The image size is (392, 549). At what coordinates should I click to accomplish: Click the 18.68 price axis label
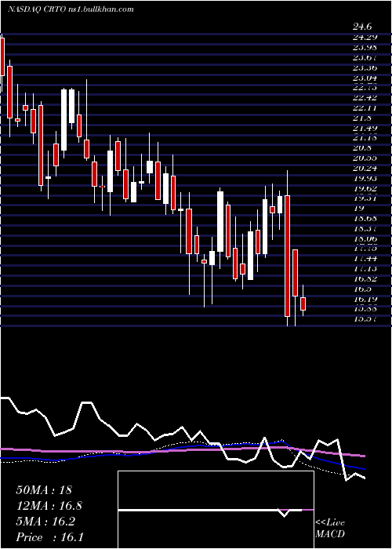click(x=365, y=219)
